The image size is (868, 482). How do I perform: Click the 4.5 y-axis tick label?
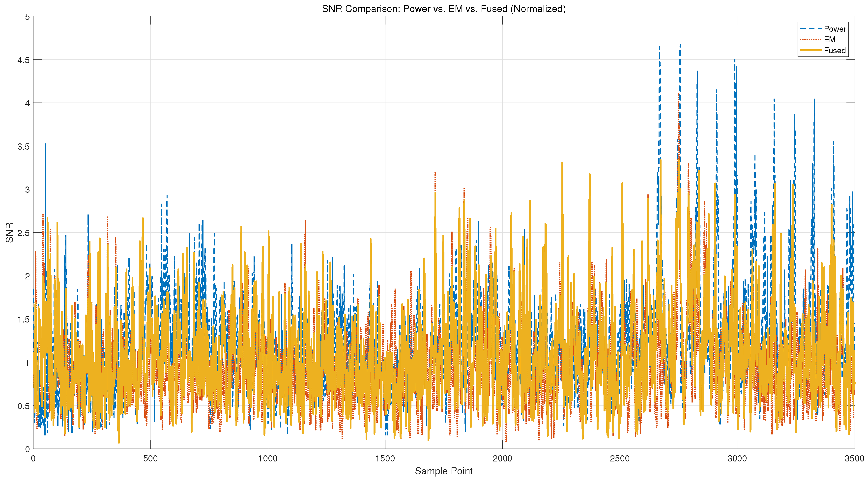pos(23,60)
